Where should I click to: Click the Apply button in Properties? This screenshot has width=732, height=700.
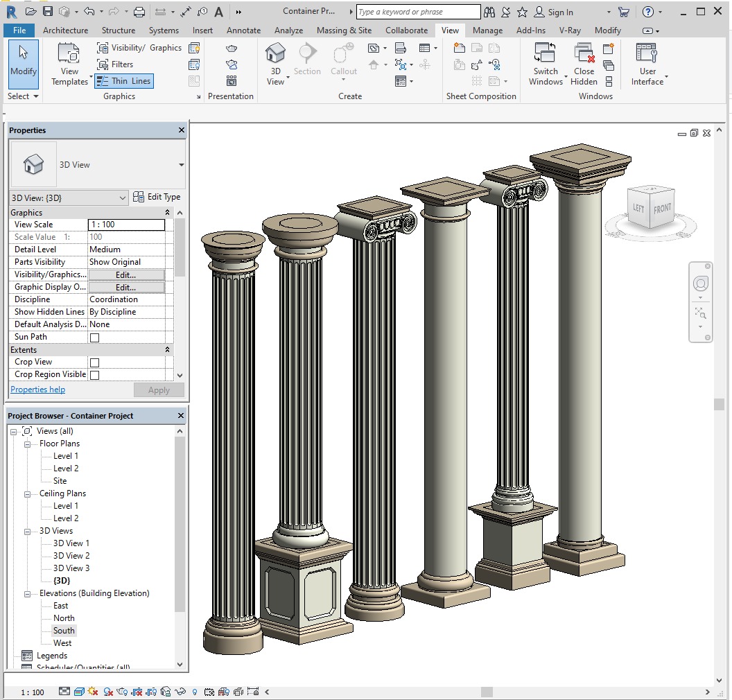[159, 390]
